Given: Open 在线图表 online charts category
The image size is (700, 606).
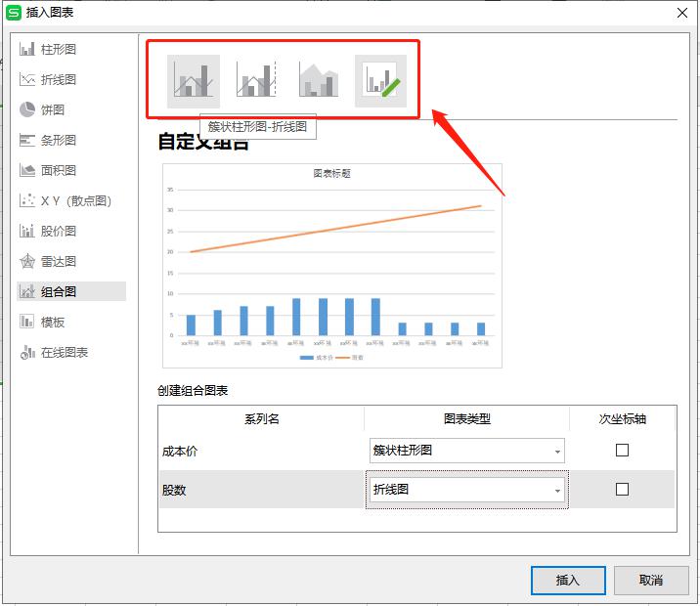Looking at the screenshot, I should (65, 352).
